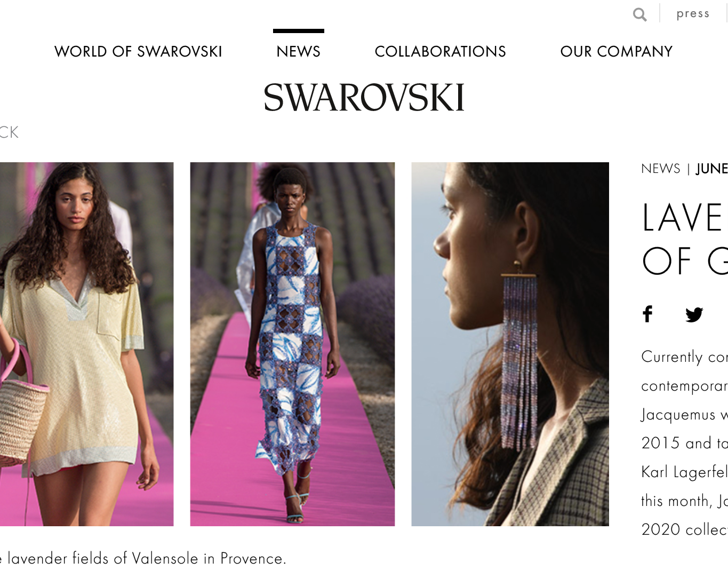The width and height of the screenshot is (728, 570).
Task: View the beaded fringe earring photo
Action: pos(510,344)
